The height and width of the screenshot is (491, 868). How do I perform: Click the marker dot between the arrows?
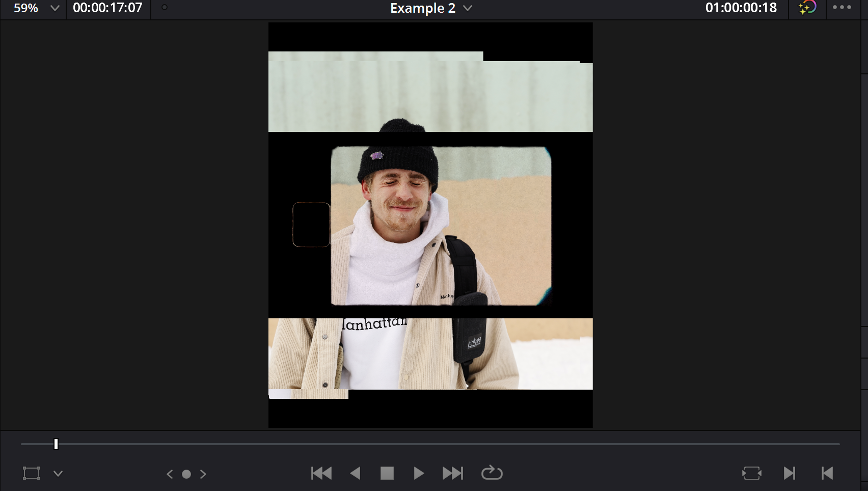click(x=186, y=474)
